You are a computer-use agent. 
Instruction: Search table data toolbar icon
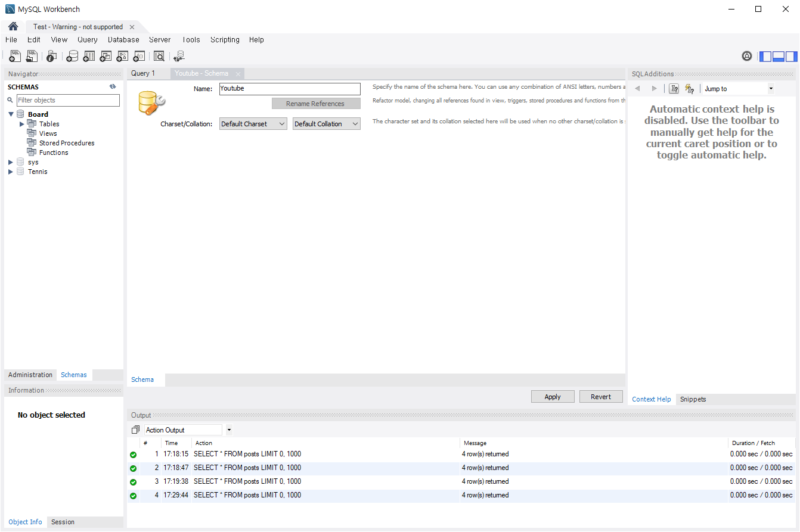click(159, 56)
